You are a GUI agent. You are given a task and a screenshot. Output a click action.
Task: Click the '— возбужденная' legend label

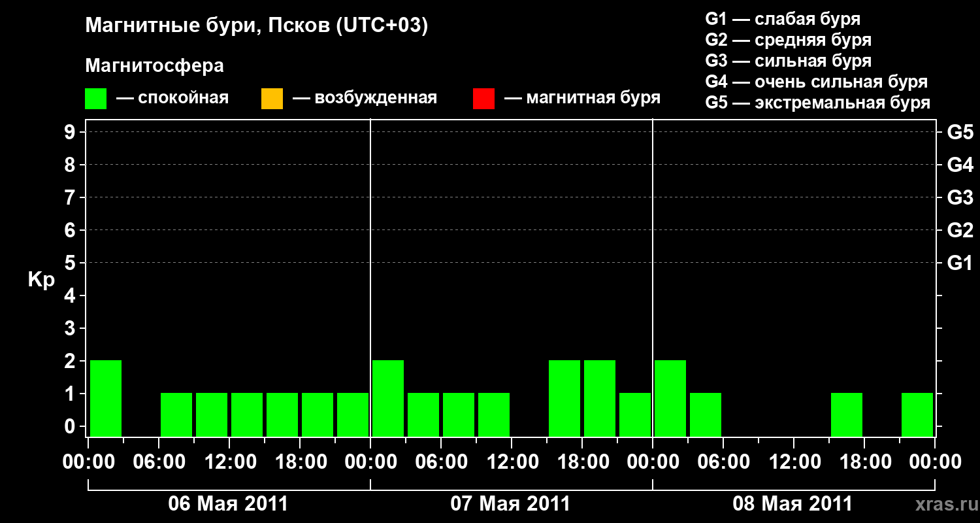(x=365, y=98)
